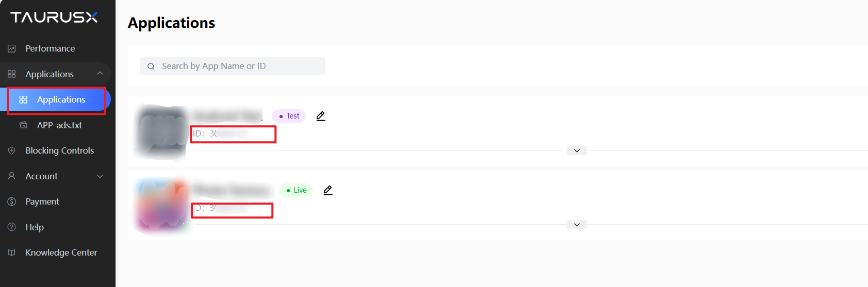This screenshot has height=287, width=868.
Task: Click the Payment dollar icon
Action: pos(12,201)
